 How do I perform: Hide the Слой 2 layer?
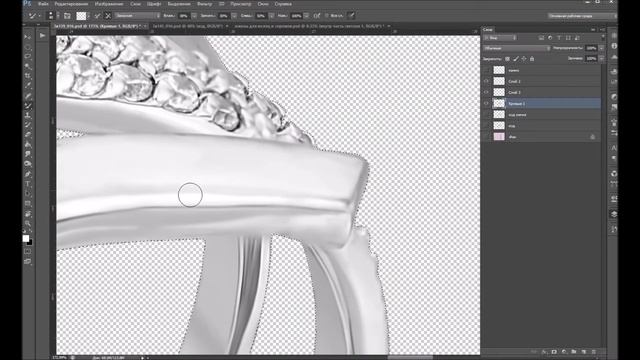[x=486, y=81]
